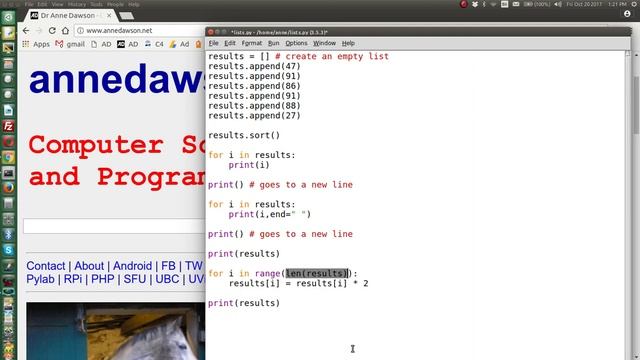The image size is (640, 360).
Task: Open the AD bookmark with black icon
Action: [128, 44]
